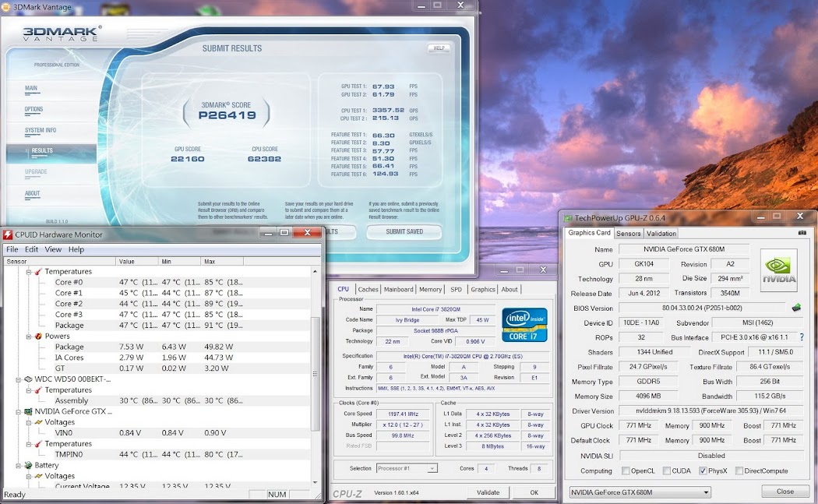The height and width of the screenshot is (504, 818).
Task: Select the VIN0 voltage row
Action: (x=157, y=432)
